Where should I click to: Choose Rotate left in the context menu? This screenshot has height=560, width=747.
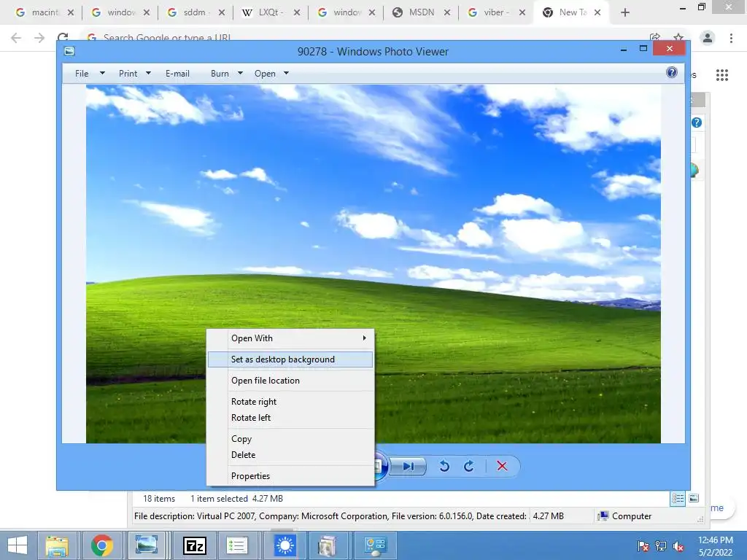[x=290, y=418]
